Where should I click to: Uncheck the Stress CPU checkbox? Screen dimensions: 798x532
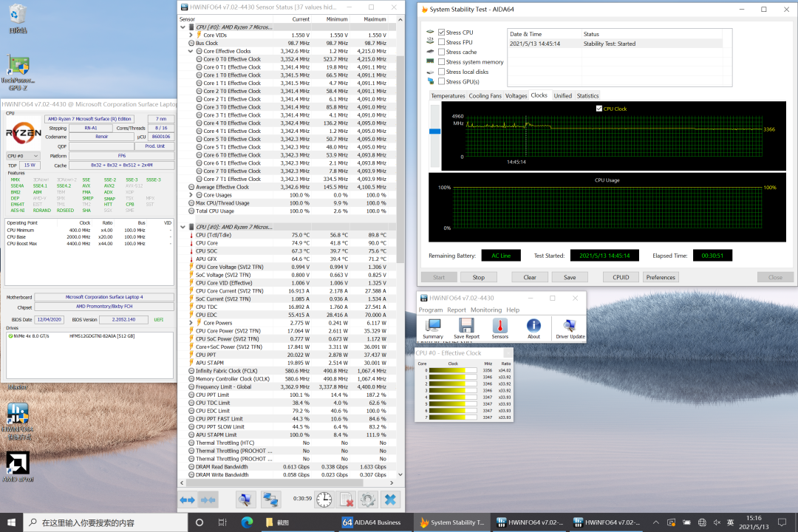442,33
